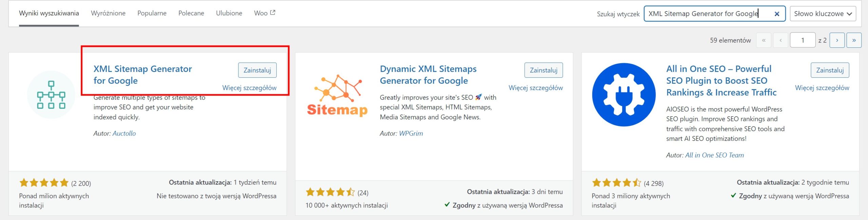Click the XML Sitemap Generator plugin icon

click(x=51, y=95)
